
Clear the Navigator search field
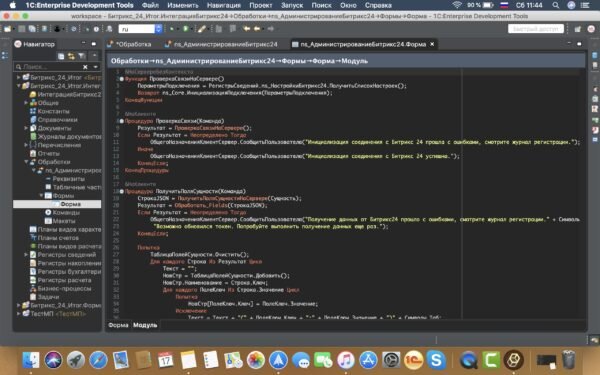click(x=85, y=67)
